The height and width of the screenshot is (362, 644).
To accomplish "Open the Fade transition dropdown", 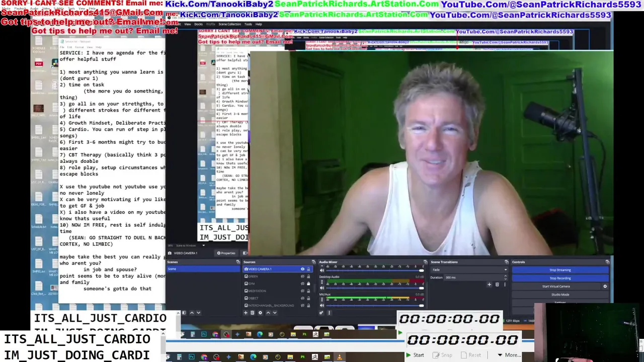I will 469,270.
